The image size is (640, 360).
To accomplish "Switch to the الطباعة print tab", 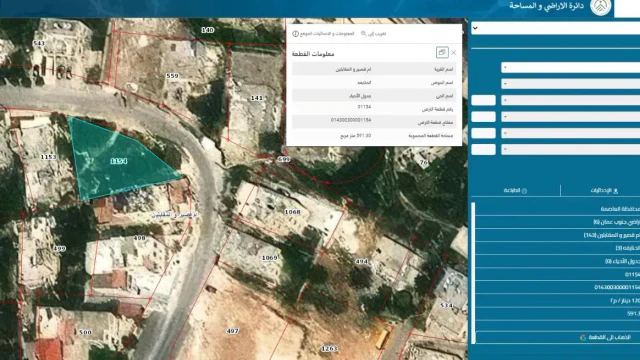I will pos(515,191).
